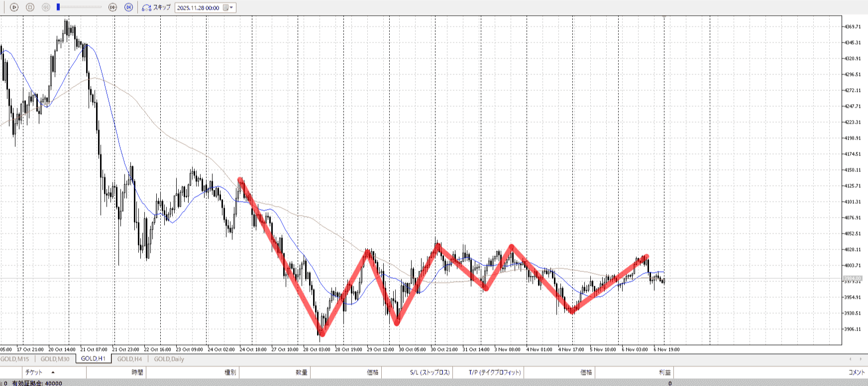
Task: Click the 利益 column header
Action: (x=664, y=372)
